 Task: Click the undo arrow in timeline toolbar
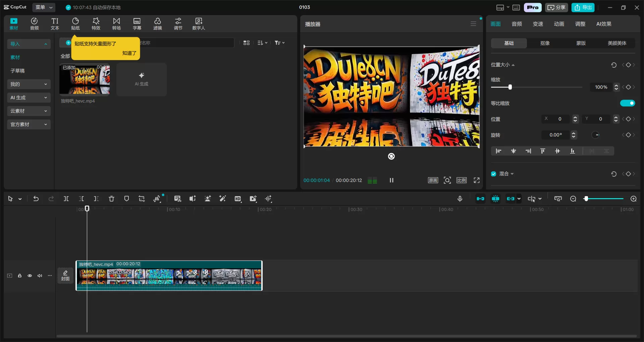tap(36, 199)
